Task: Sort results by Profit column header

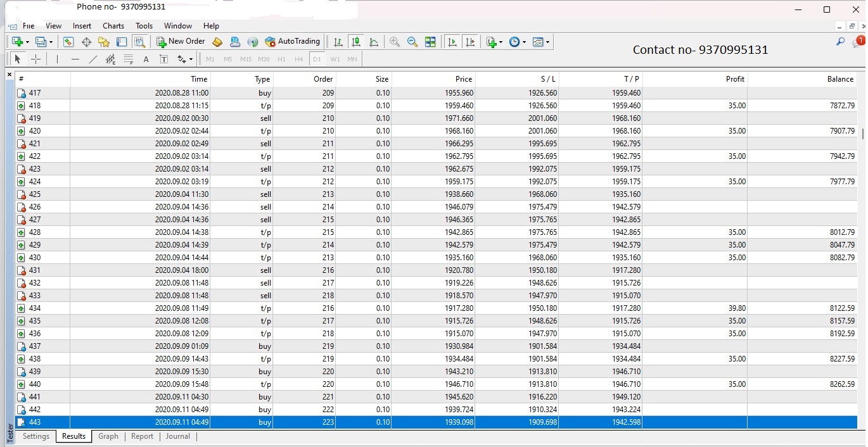Action: [x=735, y=79]
